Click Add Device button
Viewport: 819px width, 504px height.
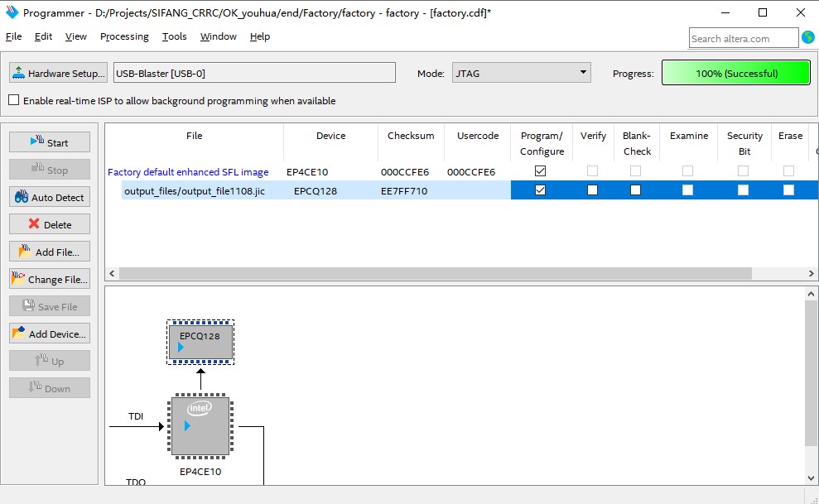(50, 334)
